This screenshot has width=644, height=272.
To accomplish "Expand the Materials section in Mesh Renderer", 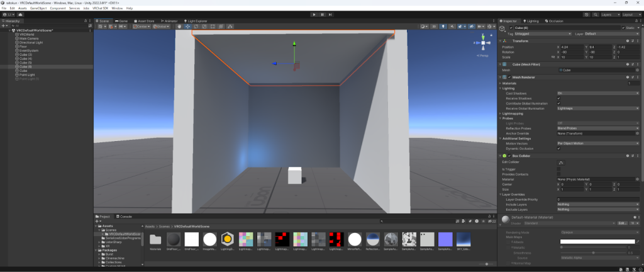I will click(501, 83).
